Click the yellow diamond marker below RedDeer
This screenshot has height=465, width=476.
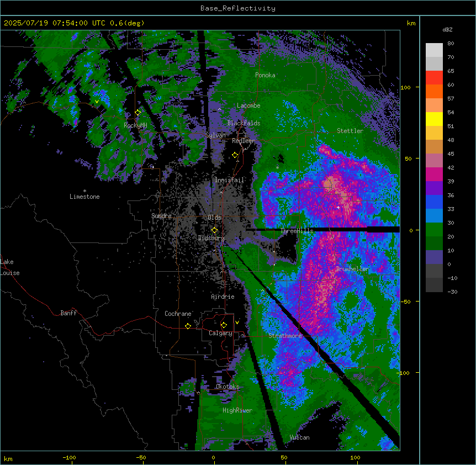[235, 155]
